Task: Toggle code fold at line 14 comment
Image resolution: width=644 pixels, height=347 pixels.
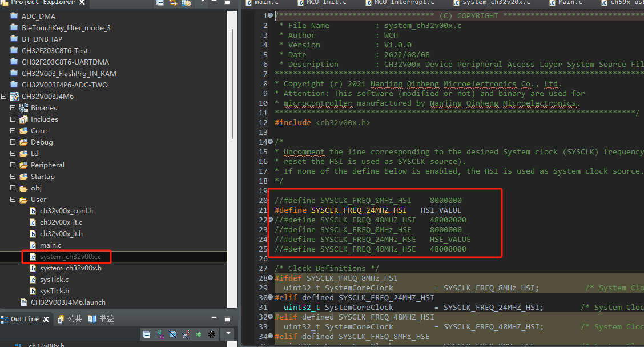Action: 270,142
